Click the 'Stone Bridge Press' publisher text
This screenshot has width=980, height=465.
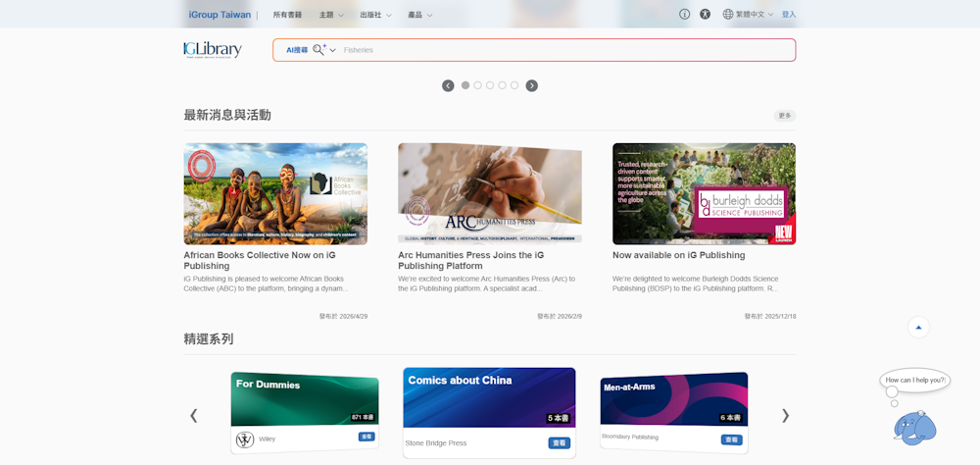click(436, 443)
